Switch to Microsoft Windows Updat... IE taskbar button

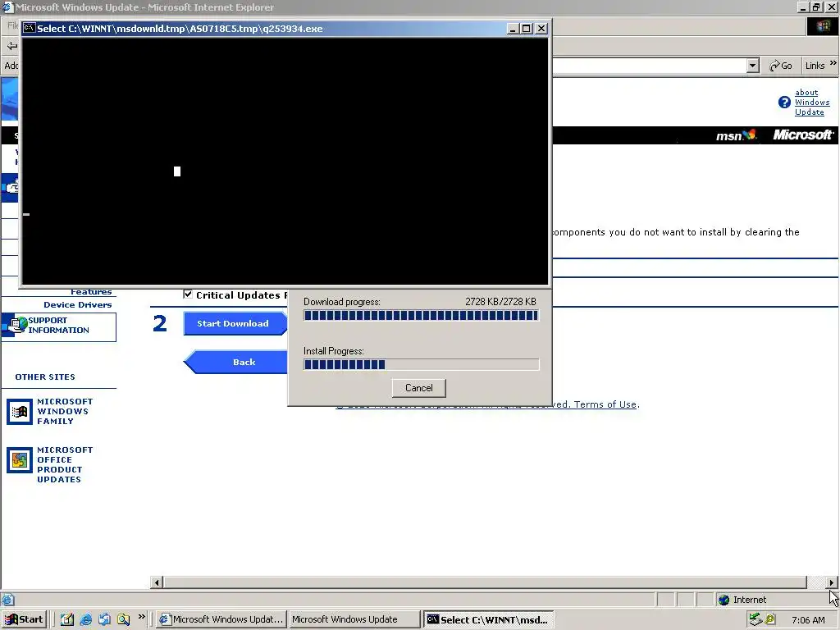[x=221, y=619]
